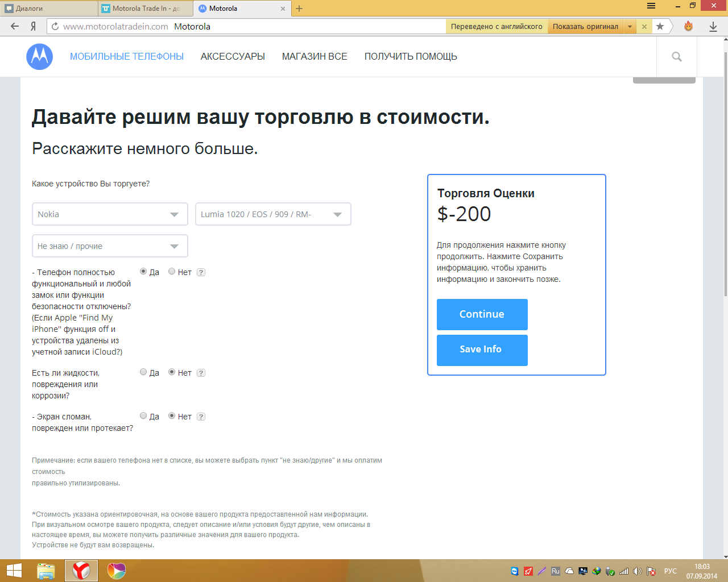The image size is (728, 582).
Task: Open the Nokia manufacturer dropdown
Action: pos(110,214)
